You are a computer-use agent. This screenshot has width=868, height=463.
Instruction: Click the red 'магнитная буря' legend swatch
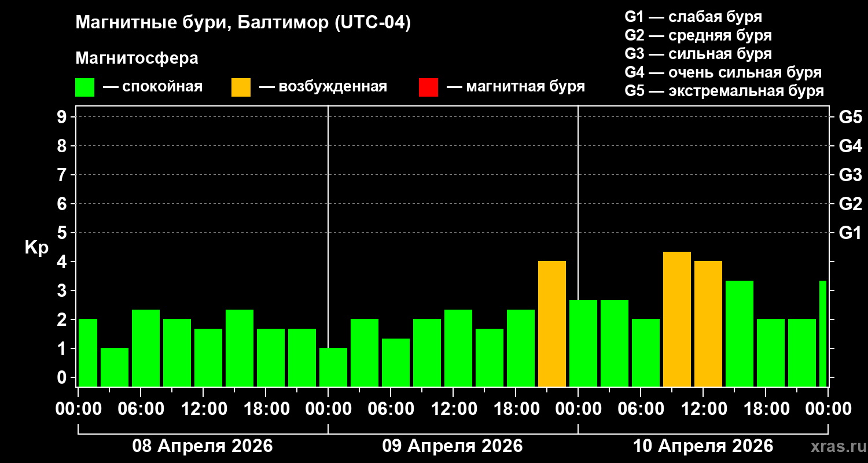click(x=428, y=87)
